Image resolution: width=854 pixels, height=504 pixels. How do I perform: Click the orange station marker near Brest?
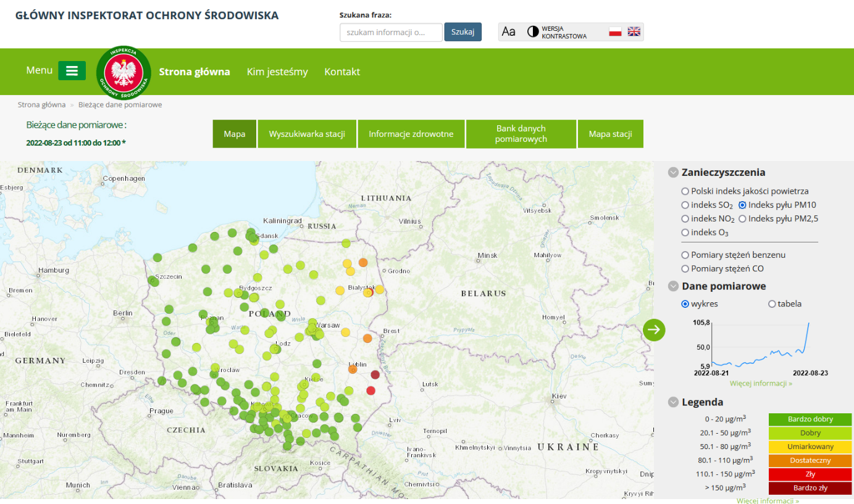click(x=367, y=338)
